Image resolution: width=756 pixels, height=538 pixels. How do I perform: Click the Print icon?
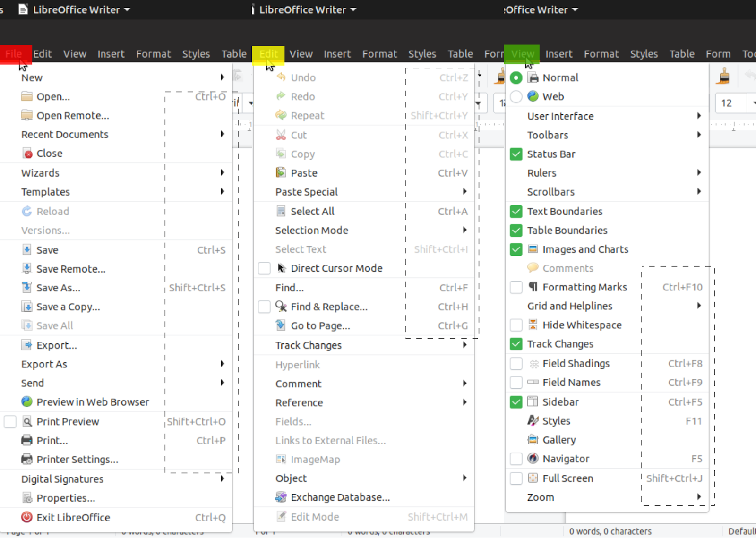[27, 440]
